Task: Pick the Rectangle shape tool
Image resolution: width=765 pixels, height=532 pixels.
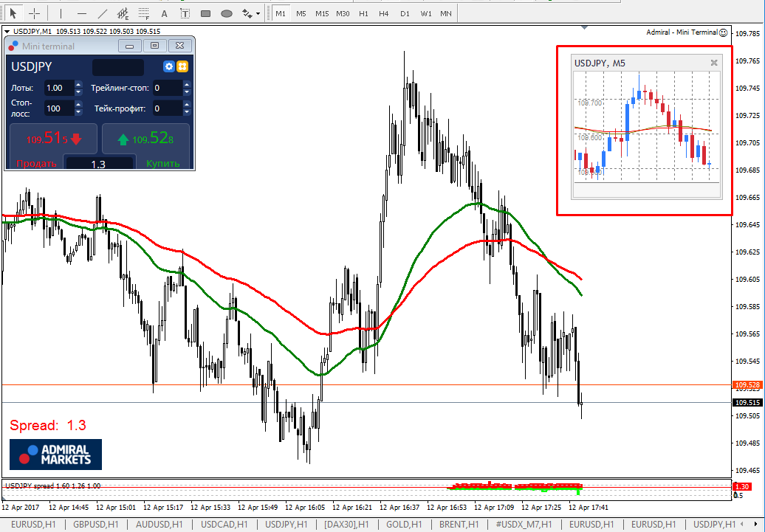Action: tap(205, 14)
